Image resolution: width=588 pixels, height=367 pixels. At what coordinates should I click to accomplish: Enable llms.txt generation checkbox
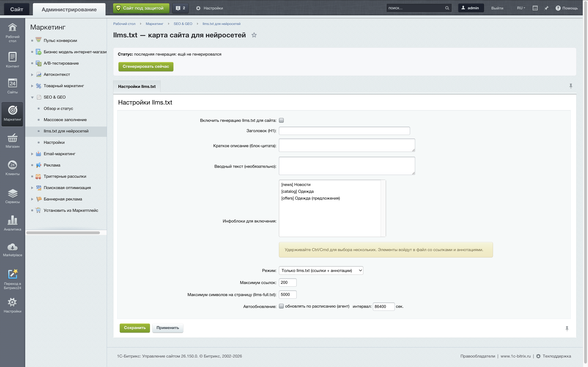coord(281,120)
